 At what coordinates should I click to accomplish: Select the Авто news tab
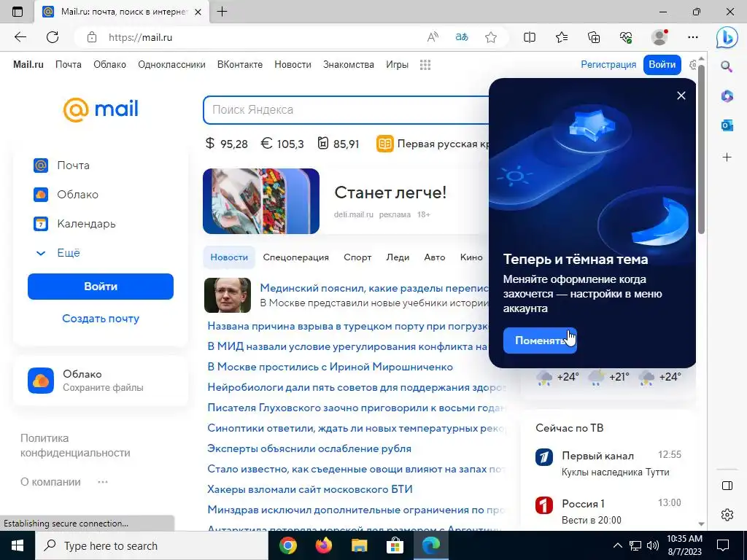[x=435, y=257]
